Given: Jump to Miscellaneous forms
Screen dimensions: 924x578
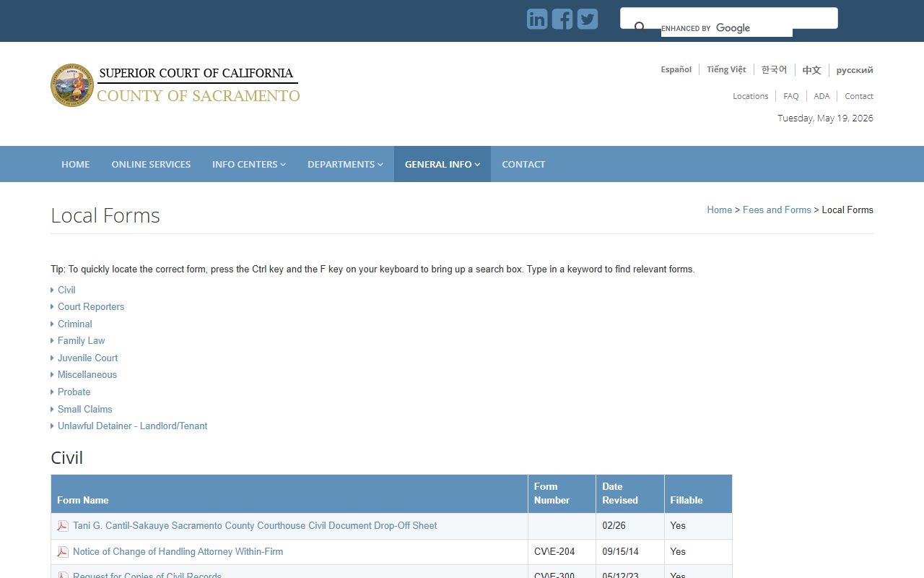Looking at the screenshot, I should coord(87,374).
